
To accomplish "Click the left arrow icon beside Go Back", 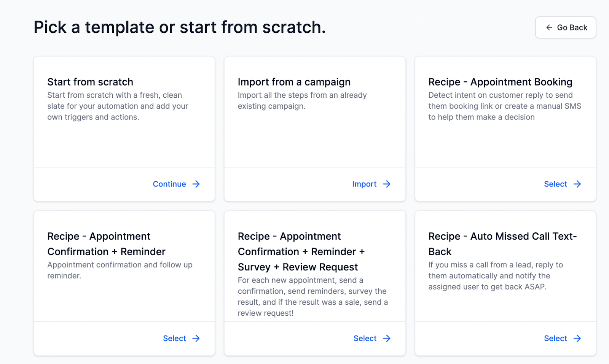I will pos(549,27).
